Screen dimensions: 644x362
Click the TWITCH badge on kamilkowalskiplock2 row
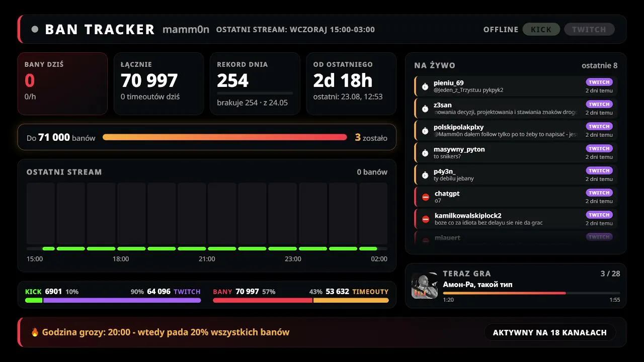(x=599, y=215)
